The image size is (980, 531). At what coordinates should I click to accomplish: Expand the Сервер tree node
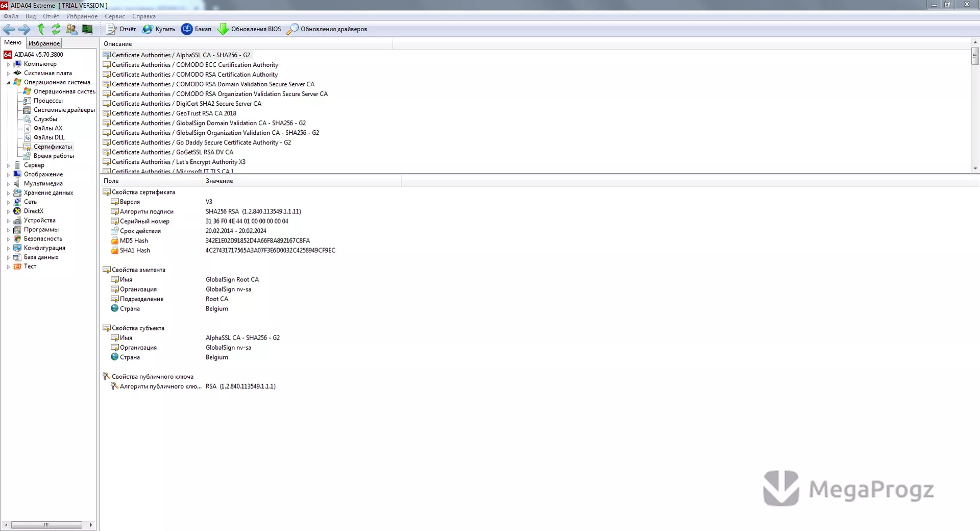(8, 165)
